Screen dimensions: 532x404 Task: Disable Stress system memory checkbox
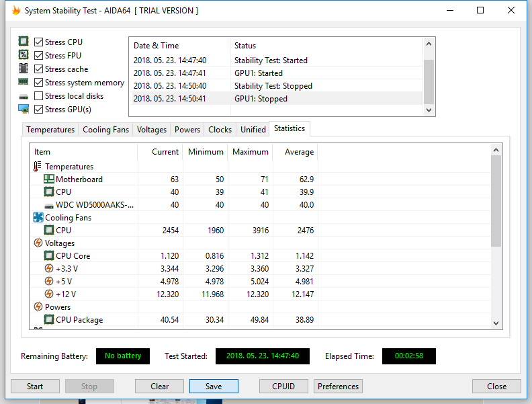(39, 83)
